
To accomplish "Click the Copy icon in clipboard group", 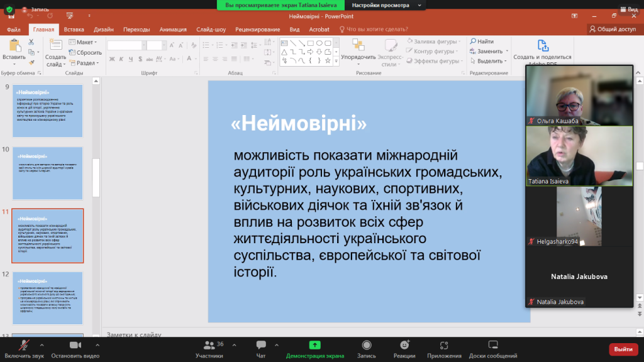I will 31,52.
